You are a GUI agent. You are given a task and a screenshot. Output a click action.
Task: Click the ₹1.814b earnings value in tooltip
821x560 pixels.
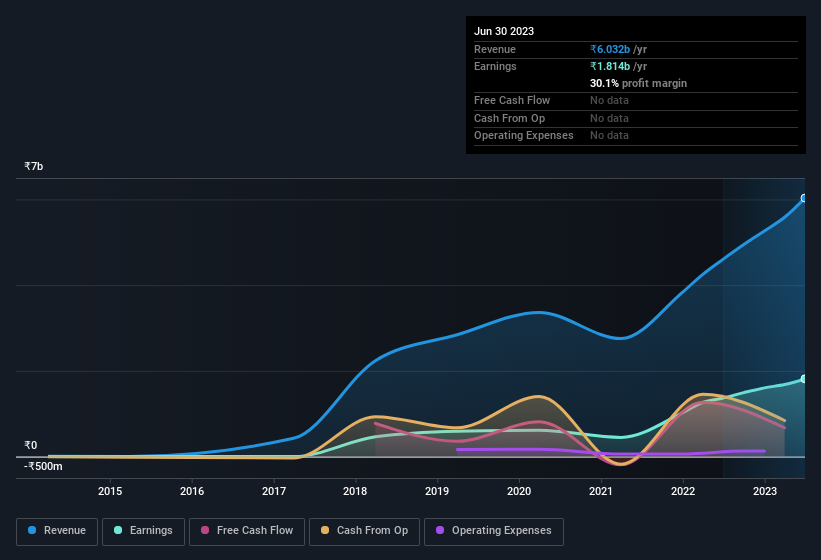point(610,66)
